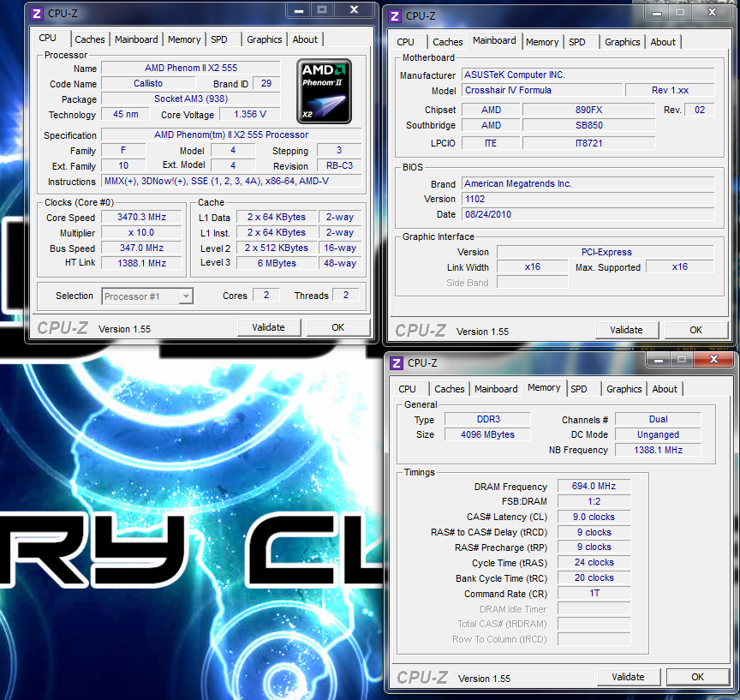Open Graphics tab in the CPU window
Screen dimensions: 740x700
point(265,39)
